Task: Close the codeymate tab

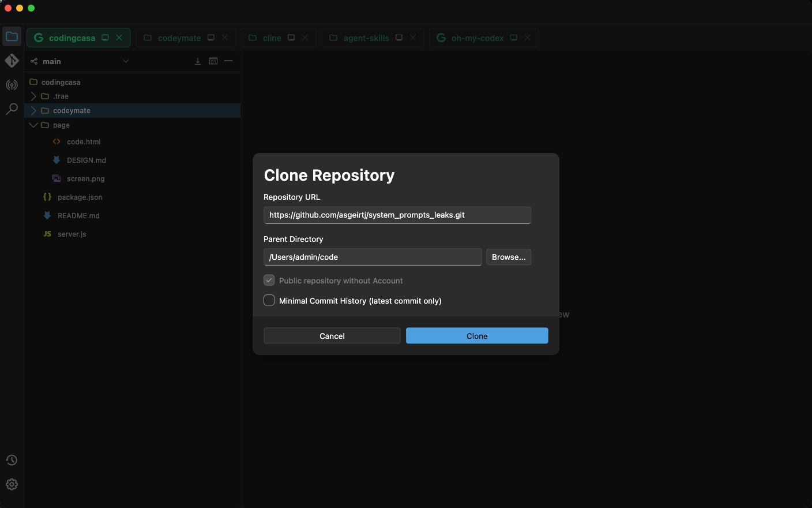Action: tap(225, 38)
